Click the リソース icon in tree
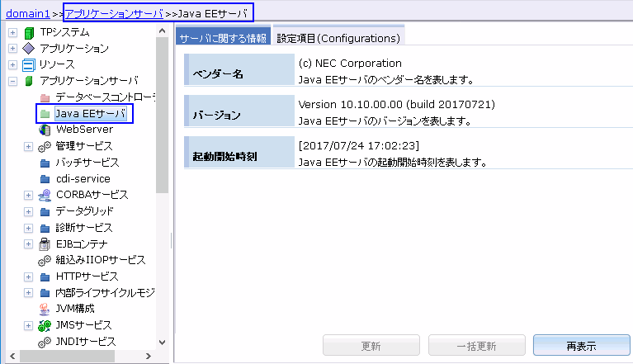This screenshot has height=364, width=633. (x=29, y=65)
